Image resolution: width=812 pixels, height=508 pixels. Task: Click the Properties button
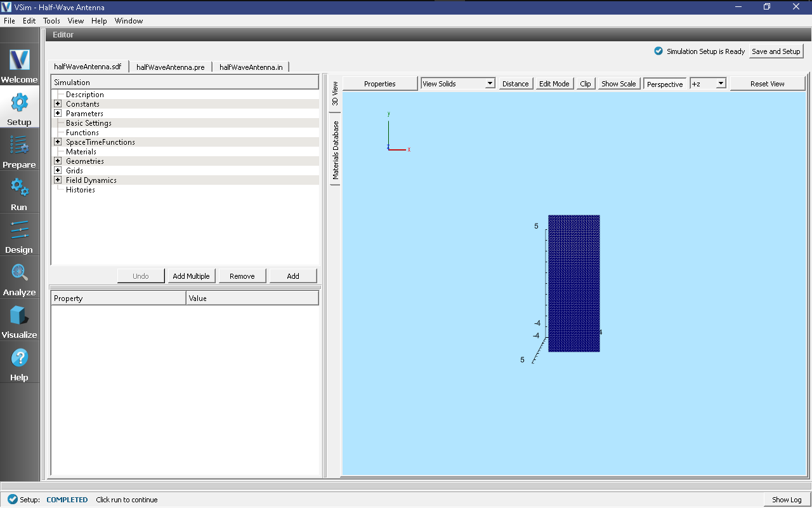click(380, 83)
